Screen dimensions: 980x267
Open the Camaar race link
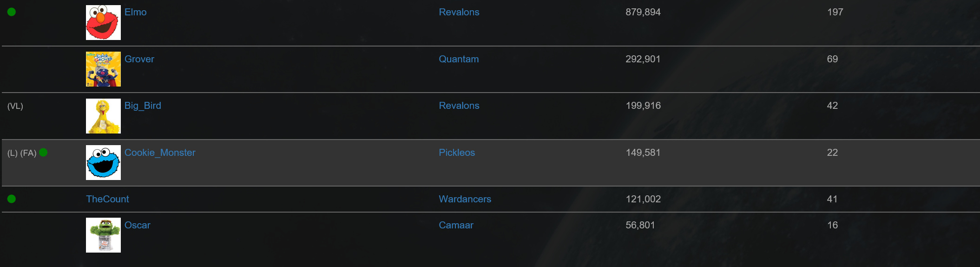tap(456, 225)
